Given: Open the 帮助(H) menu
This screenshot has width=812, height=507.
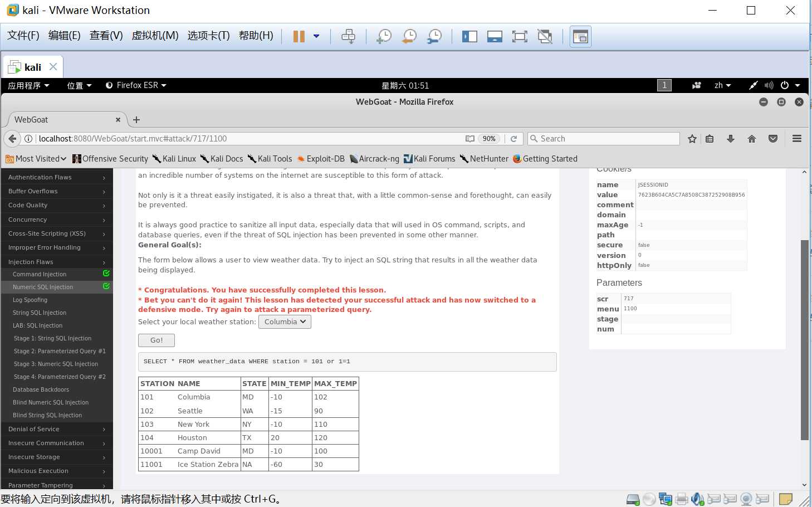Looking at the screenshot, I should (x=256, y=36).
